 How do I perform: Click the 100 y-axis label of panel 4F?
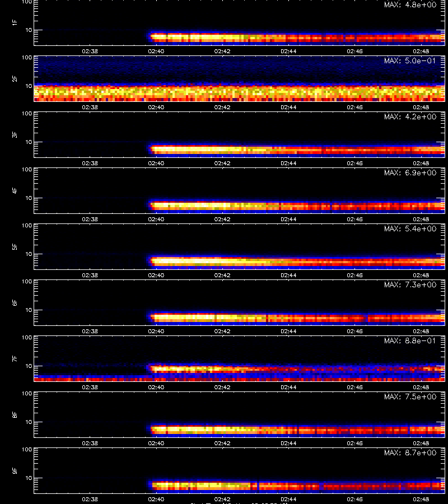tap(27, 169)
